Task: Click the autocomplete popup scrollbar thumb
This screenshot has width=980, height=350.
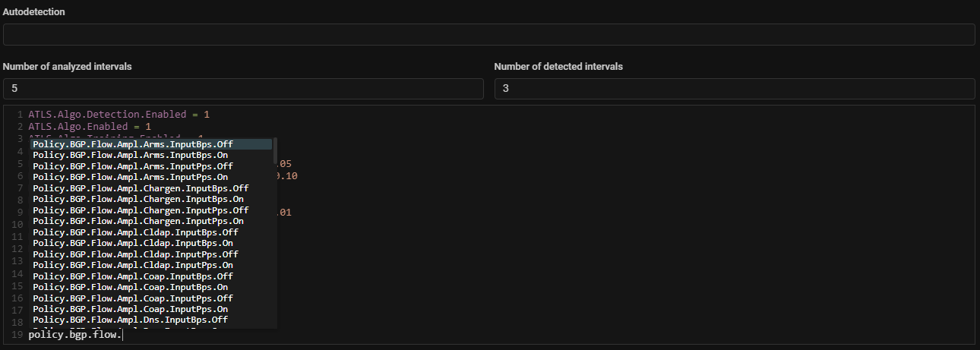Action: [x=275, y=150]
